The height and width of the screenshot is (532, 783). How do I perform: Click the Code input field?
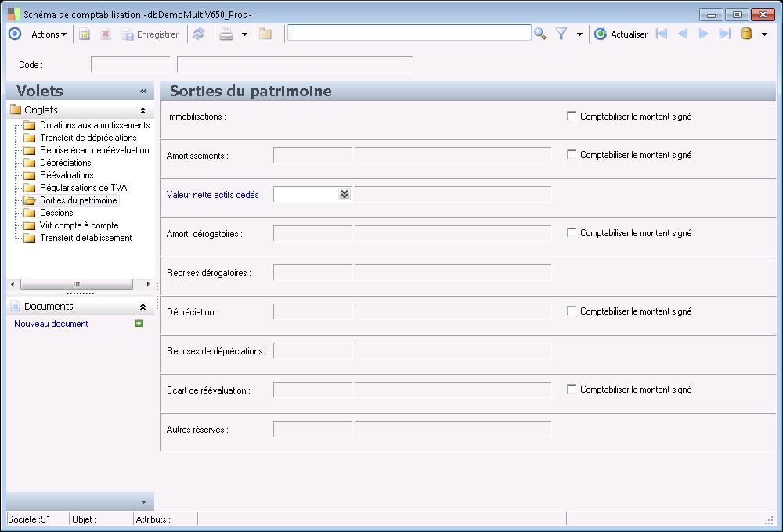(x=130, y=64)
